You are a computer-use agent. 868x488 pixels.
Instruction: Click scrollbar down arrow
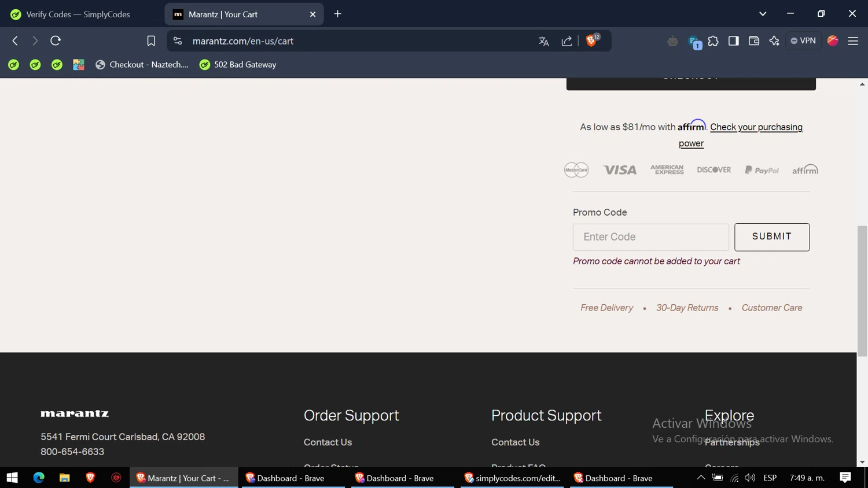click(x=862, y=462)
